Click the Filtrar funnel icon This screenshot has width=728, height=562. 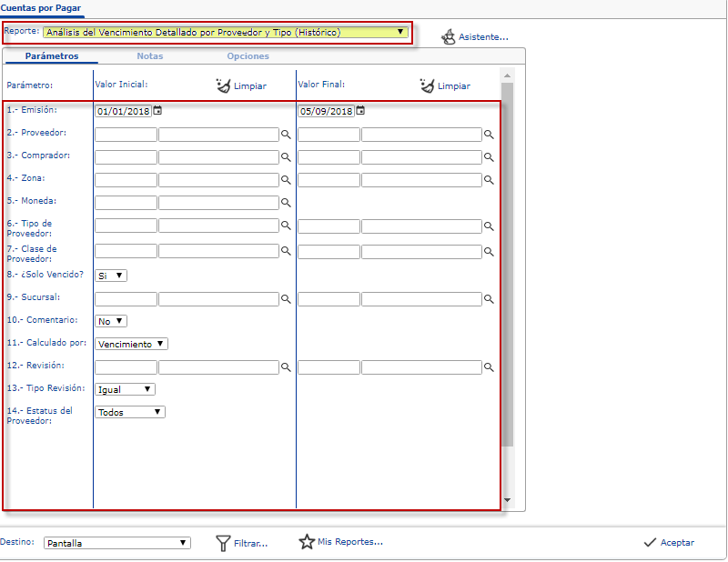coord(223,543)
